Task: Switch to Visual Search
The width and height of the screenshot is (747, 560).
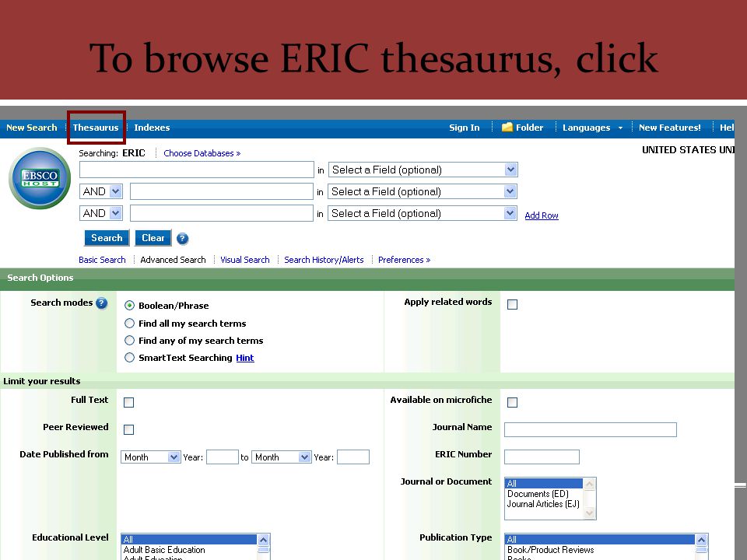Action: click(245, 260)
